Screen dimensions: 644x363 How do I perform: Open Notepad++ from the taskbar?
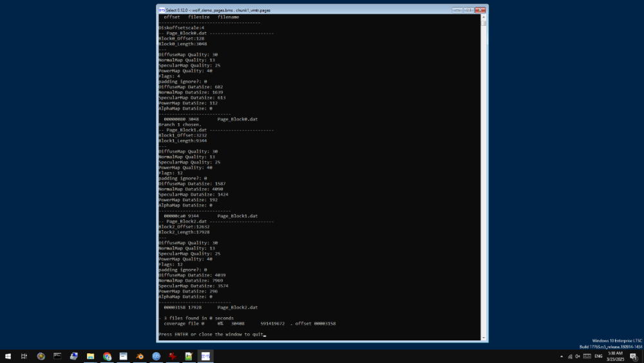(x=189, y=356)
